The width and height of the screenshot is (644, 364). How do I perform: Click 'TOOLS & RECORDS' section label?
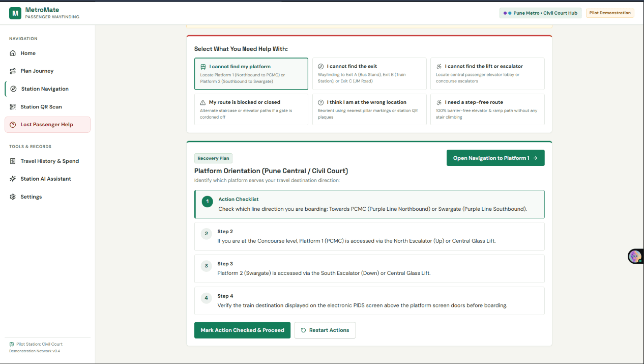coord(30,147)
